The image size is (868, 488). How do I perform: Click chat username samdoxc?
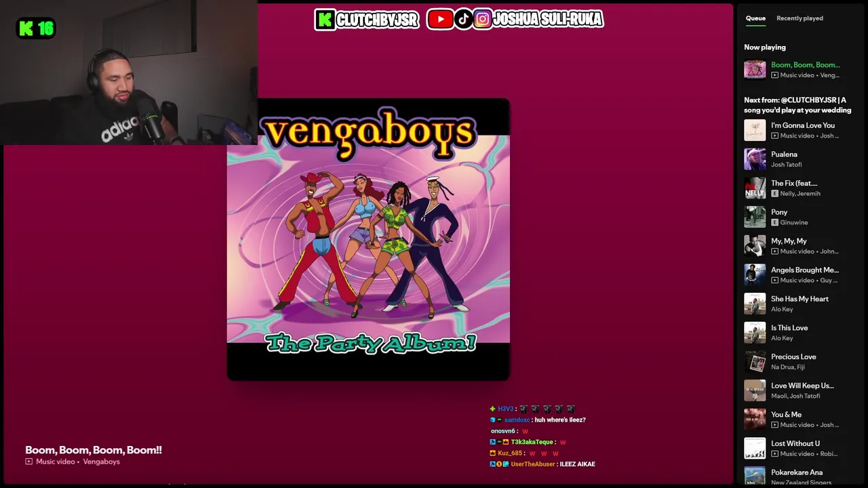[x=517, y=420]
